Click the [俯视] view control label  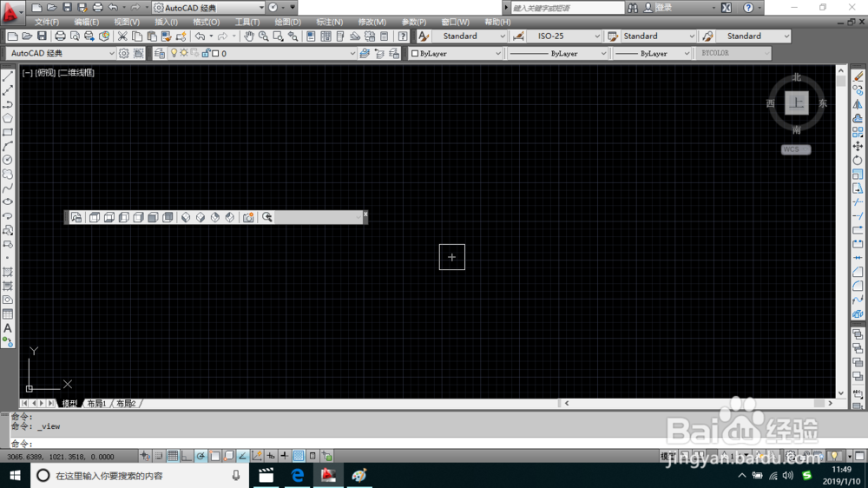point(45,73)
